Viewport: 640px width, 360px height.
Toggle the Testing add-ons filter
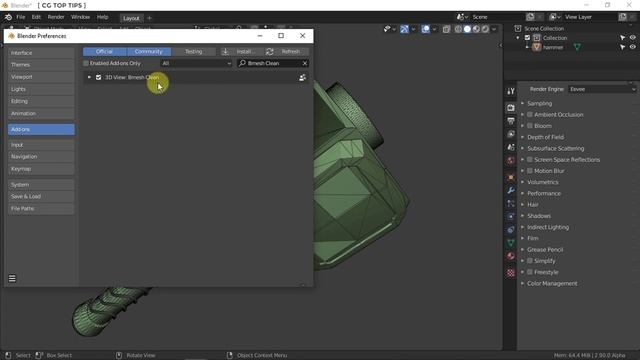(193, 51)
